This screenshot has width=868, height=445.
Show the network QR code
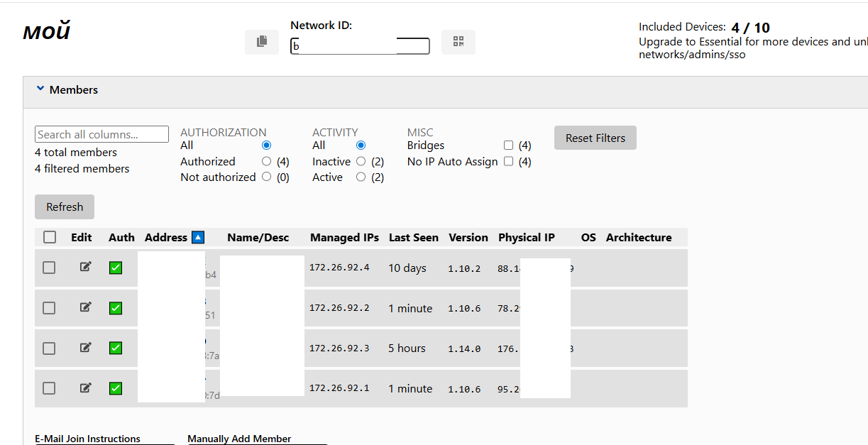pos(458,42)
